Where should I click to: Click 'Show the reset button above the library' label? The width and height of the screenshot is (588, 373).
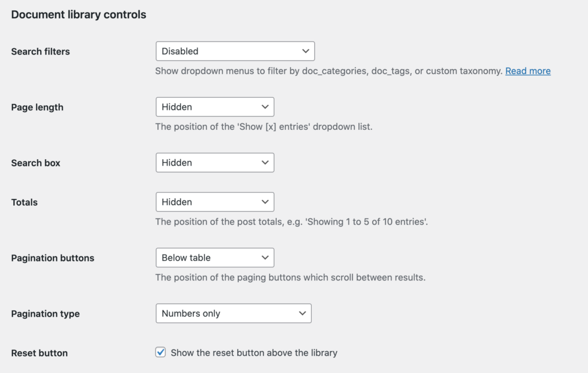[x=254, y=353]
